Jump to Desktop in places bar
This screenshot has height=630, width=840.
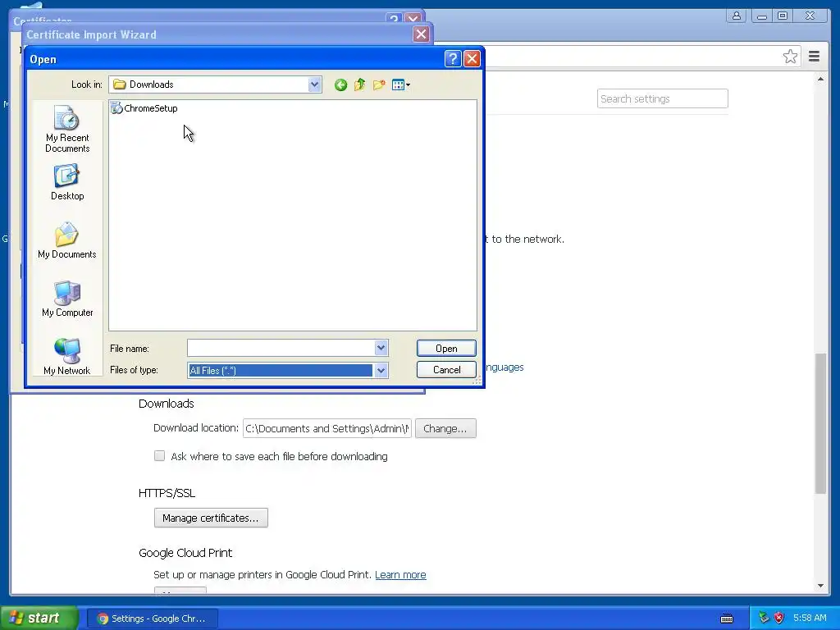[x=67, y=183]
